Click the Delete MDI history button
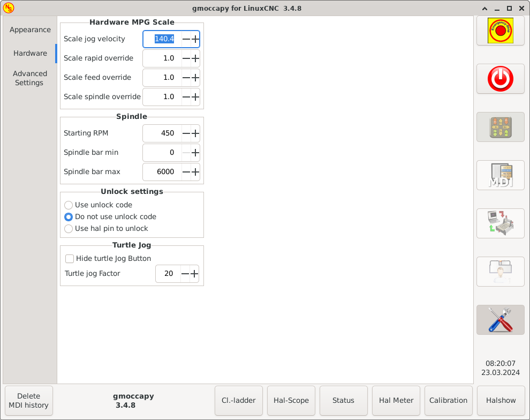Image resolution: width=530 pixels, height=420 pixels. (x=28, y=400)
